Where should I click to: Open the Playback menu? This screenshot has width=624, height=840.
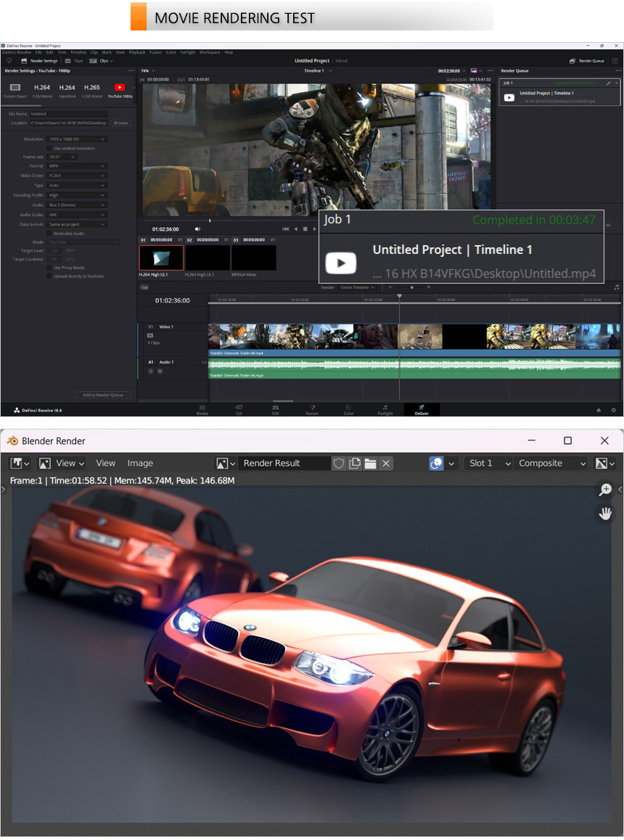pos(137,52)
